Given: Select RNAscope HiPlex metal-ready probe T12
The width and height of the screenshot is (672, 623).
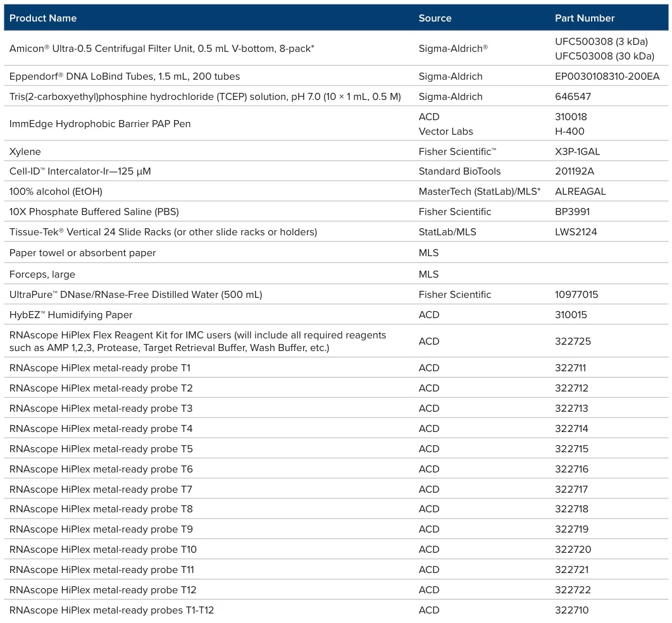Looking at the screenshot, I should tap(103, 590).
